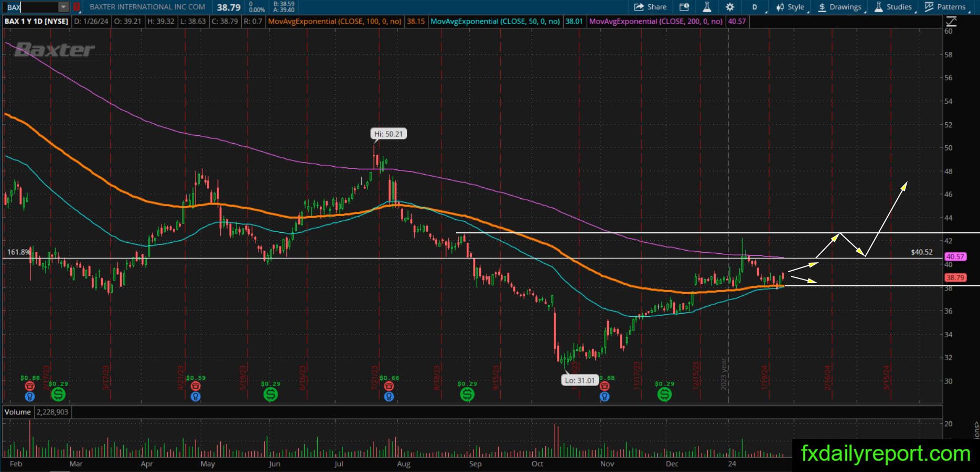Click the earnings lightbulb icon under $0.59
Screen dimensions: 980x472
tap(196, 396)
